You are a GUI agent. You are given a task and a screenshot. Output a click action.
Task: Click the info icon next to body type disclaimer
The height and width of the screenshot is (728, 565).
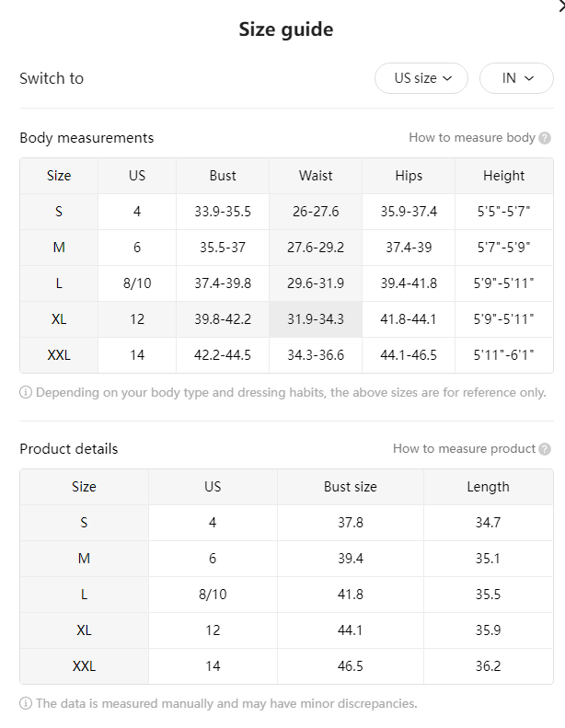pos(26,393)
